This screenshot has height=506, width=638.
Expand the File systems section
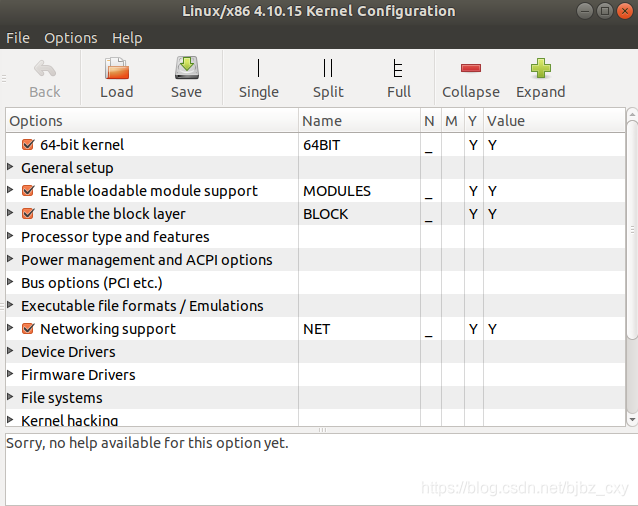tap(11, 397)
